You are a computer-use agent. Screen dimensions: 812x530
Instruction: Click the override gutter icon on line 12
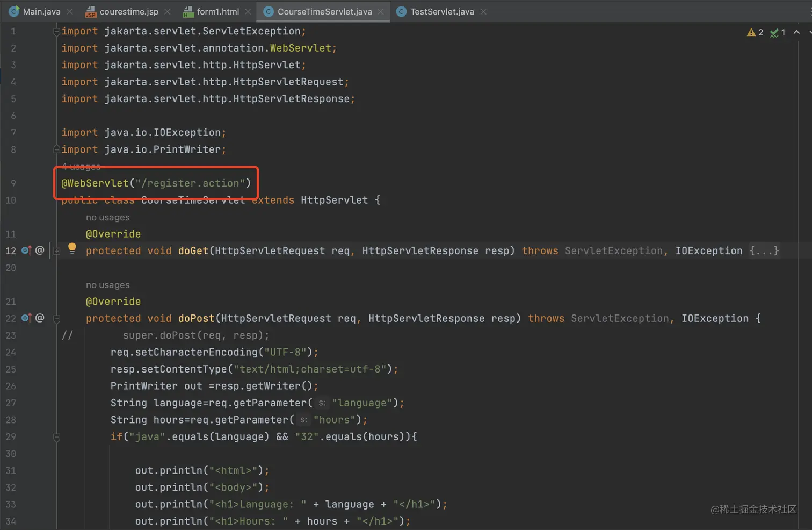(x=26, y=250)
